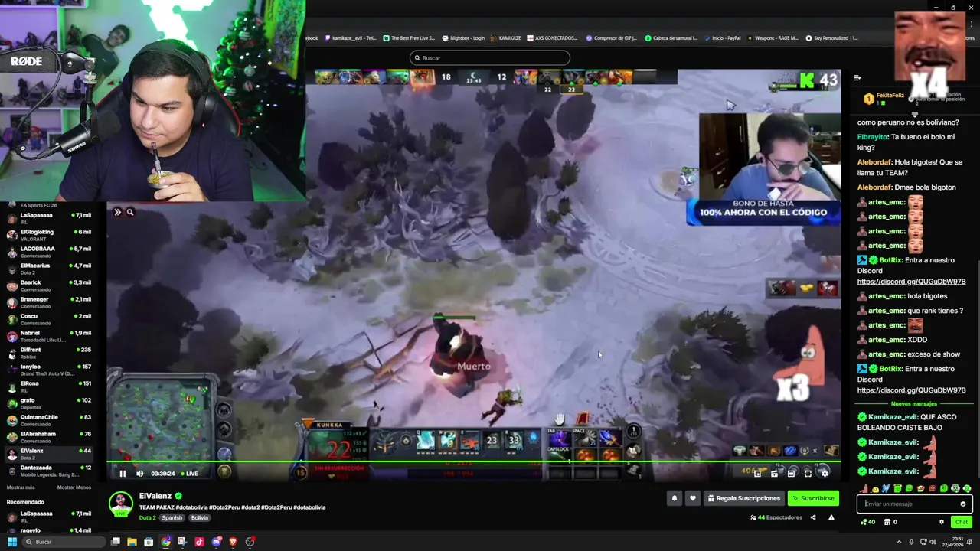
Task: Select the Bolivia tag
Action: coord(200,518)
